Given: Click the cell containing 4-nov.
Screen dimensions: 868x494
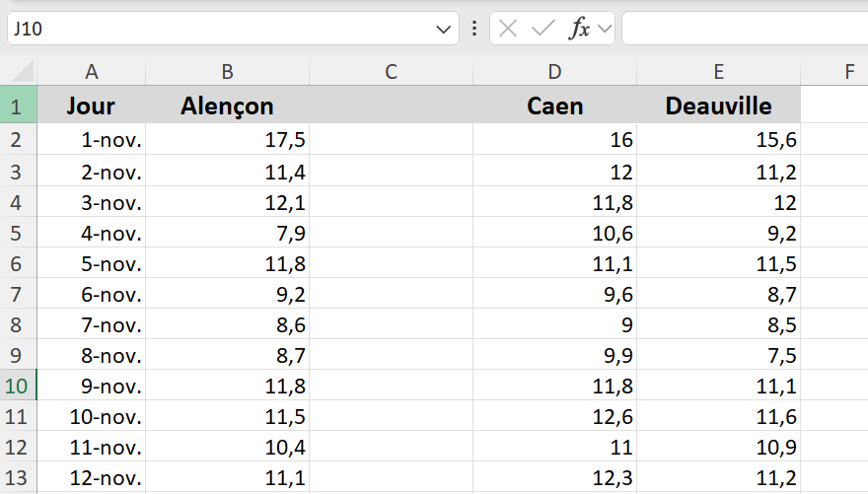Looking at the screenshot, I should (92, 232).
